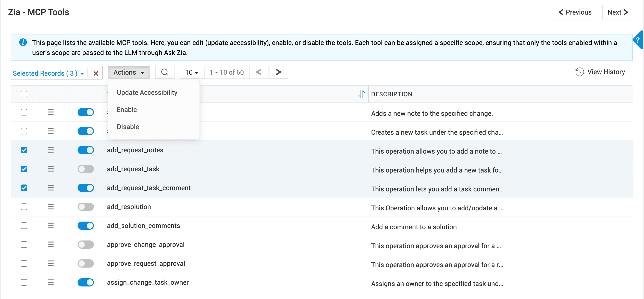Click drag handle for approve_change_approval row
644x299 pixels.
(51, 245)
